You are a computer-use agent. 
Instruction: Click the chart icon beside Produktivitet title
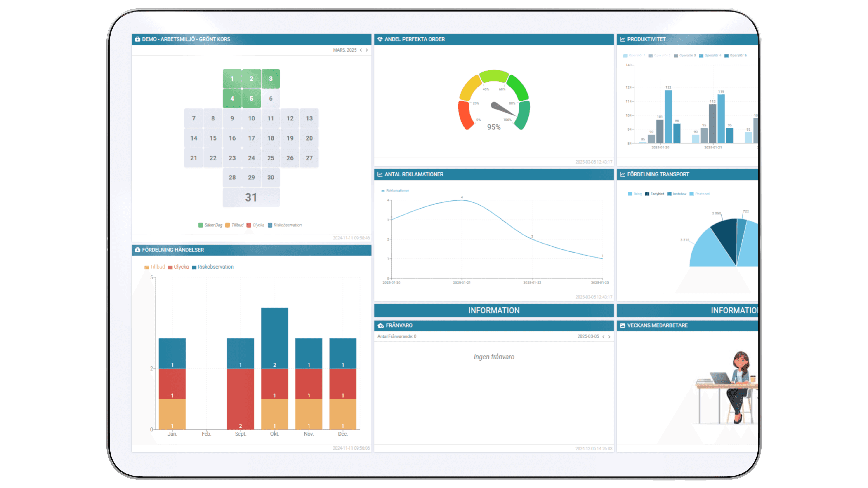pyautogui.click(x=622, y=39)
